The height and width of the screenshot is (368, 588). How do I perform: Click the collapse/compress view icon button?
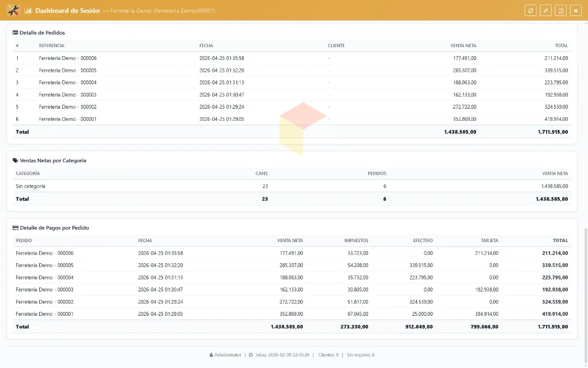[546, 10]
